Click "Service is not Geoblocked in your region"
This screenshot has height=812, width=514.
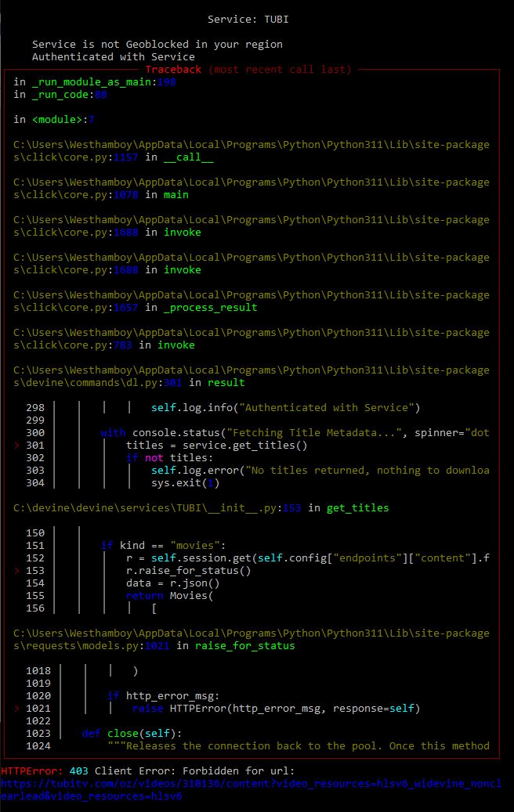tap(157, 45)
